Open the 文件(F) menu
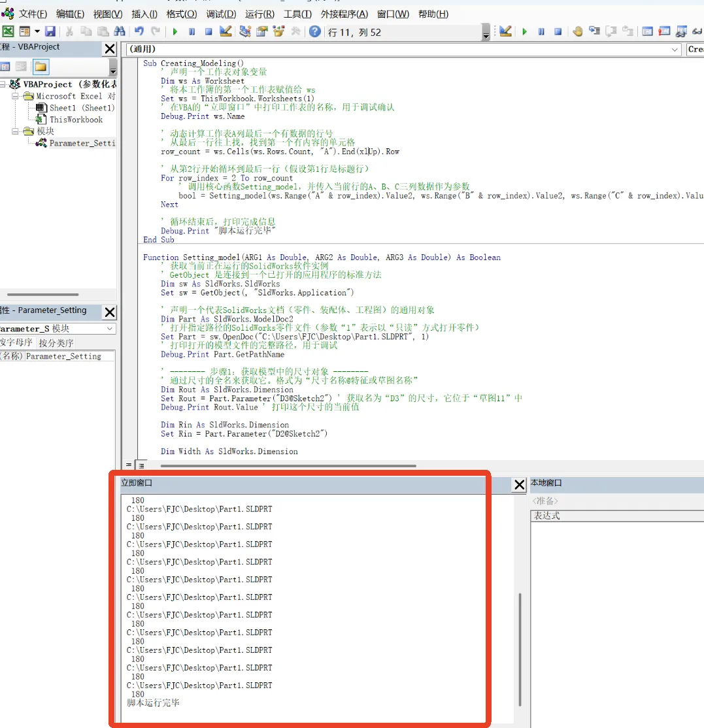Image resolution: width=704 pixels, height=728 pixels. tap(33, 14)
